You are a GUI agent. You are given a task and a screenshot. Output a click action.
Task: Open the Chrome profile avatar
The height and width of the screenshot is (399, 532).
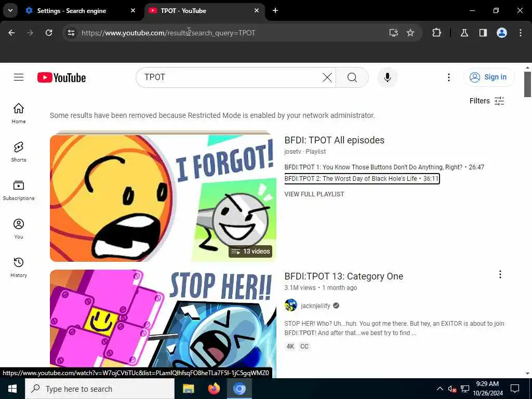click(x=501, y=33)
